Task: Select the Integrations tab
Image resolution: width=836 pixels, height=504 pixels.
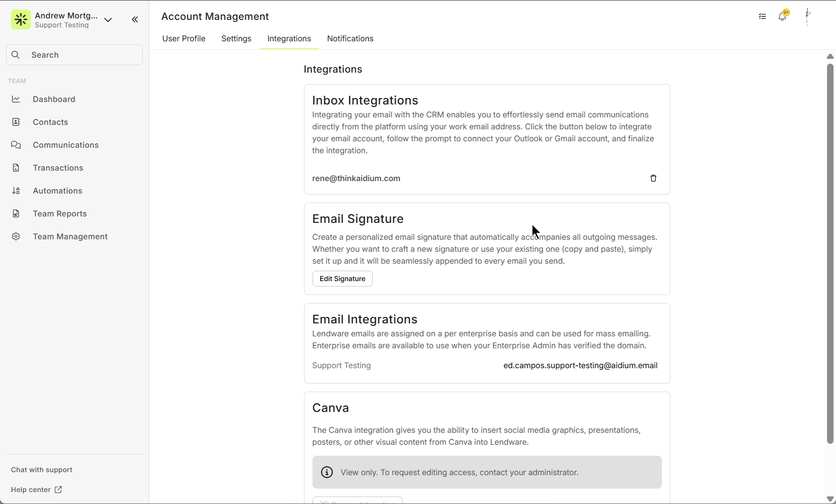Action: tap(289, 38)
